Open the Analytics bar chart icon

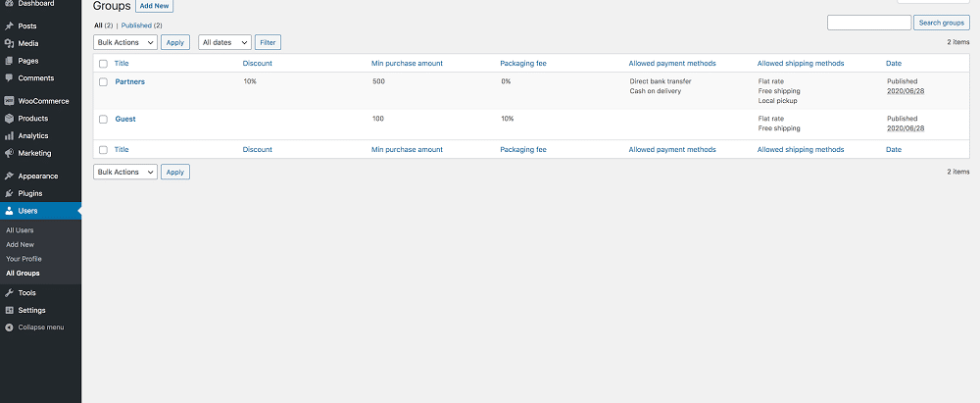[9, 135]
